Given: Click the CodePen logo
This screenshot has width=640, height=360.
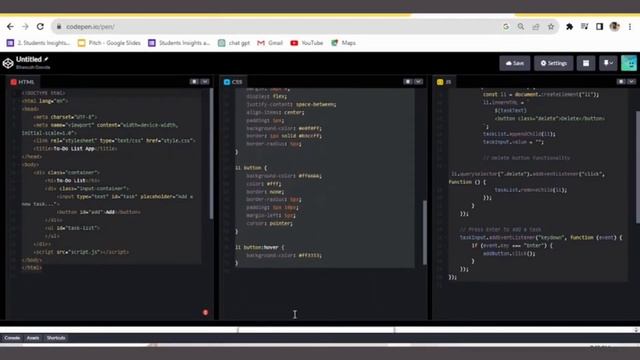Looking at the screenshot, I should (8, 63).
